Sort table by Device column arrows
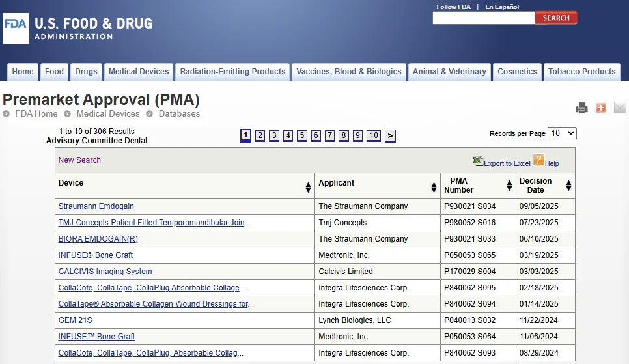 click(308, 187)
